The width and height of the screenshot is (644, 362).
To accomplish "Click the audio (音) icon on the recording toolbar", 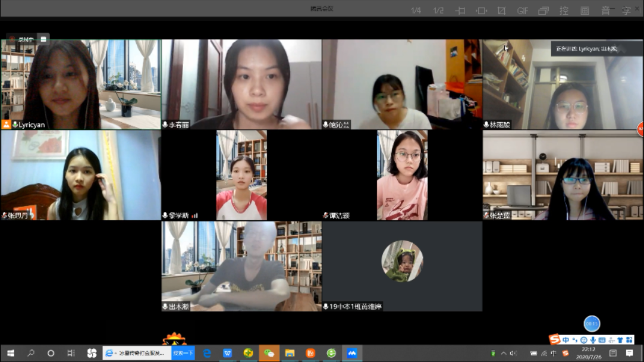I will coord(605,10).
